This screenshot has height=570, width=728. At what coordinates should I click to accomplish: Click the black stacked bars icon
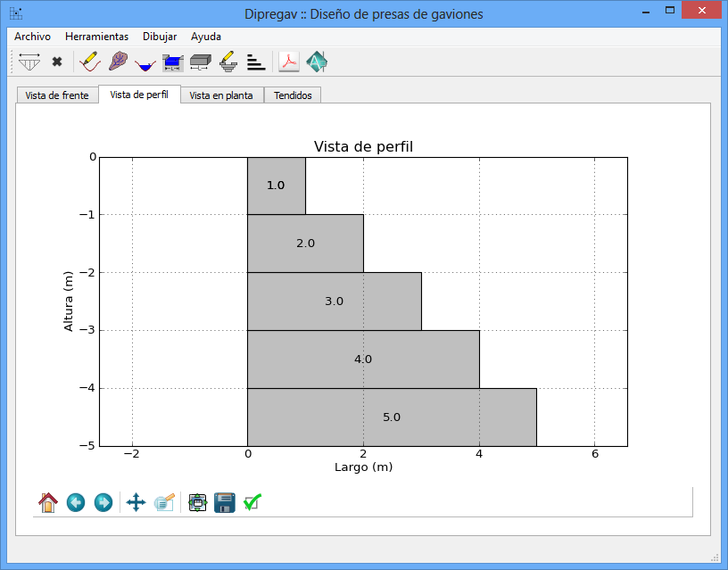point(256,62)
